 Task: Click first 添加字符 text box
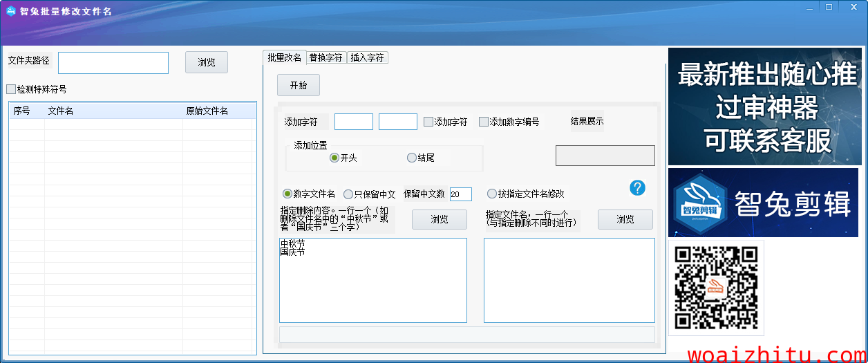[354, 122]
